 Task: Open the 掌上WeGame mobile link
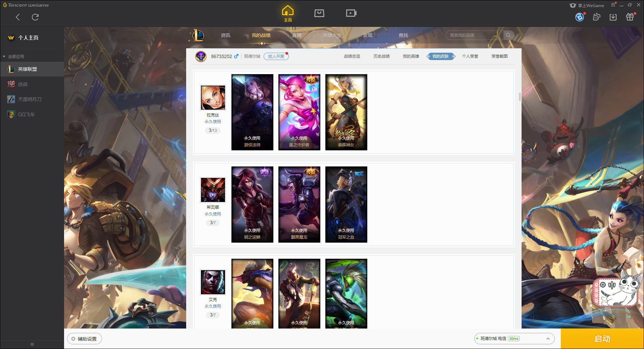(587, 5)
